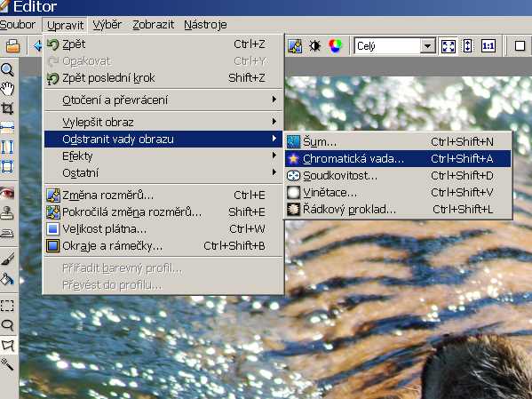Open the Nástroje menu
Screen dimensions: 532x399
[x=205, y=25]
